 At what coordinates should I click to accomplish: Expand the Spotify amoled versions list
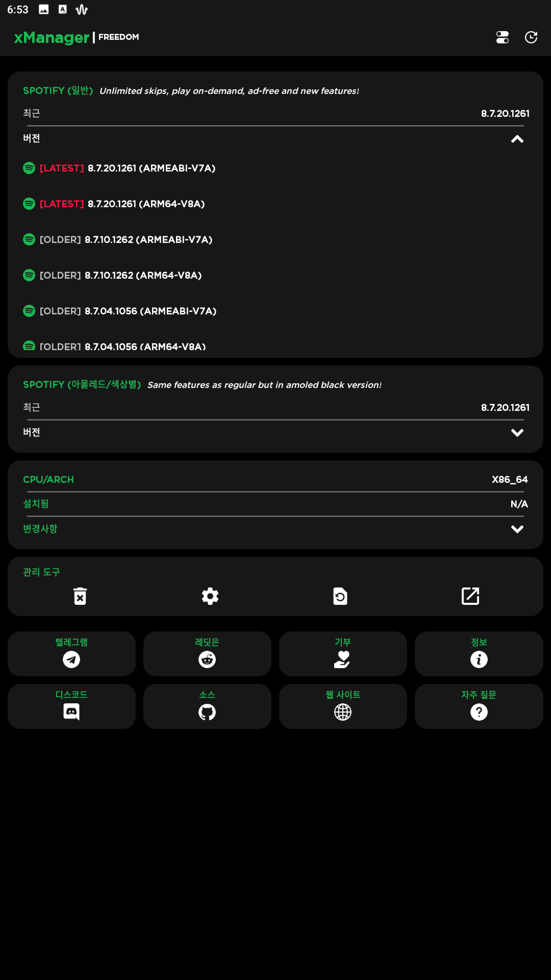[x=517, y=433]
